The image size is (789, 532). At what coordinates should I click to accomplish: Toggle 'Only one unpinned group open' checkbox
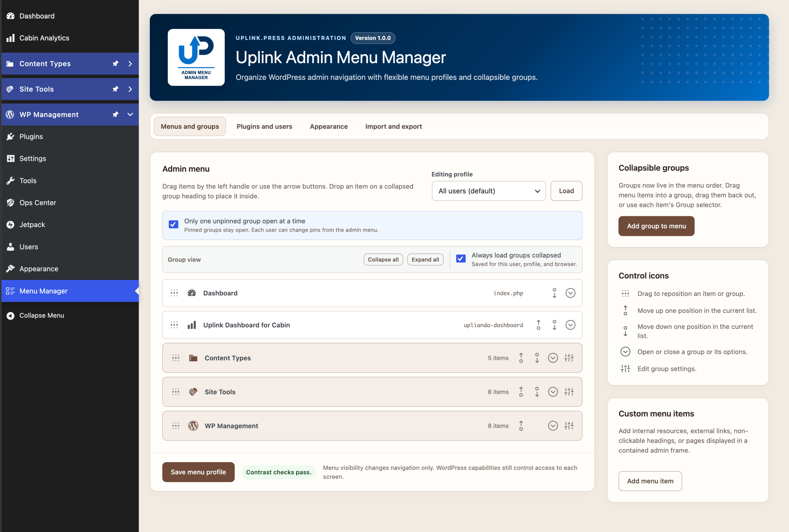[x=174, y=225]
